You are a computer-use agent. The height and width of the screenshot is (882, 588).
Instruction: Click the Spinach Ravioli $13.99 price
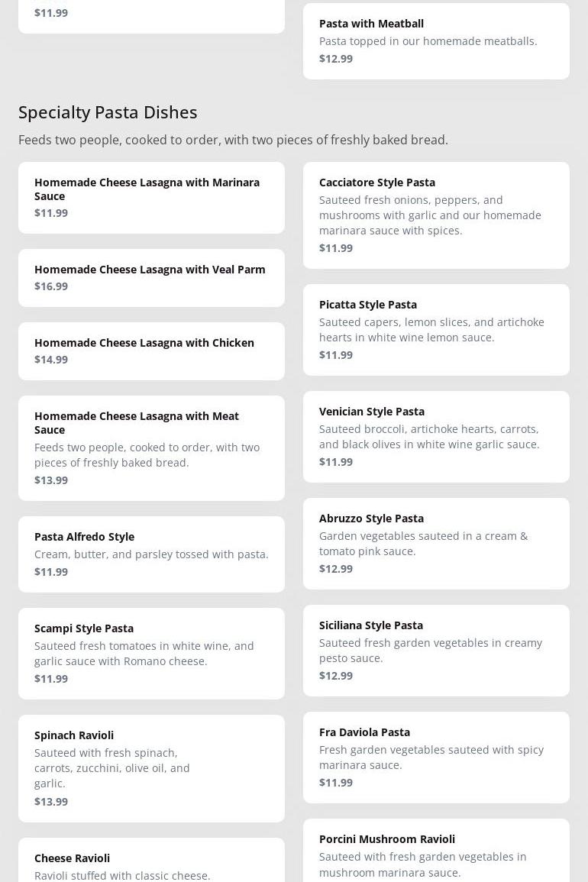51,801
